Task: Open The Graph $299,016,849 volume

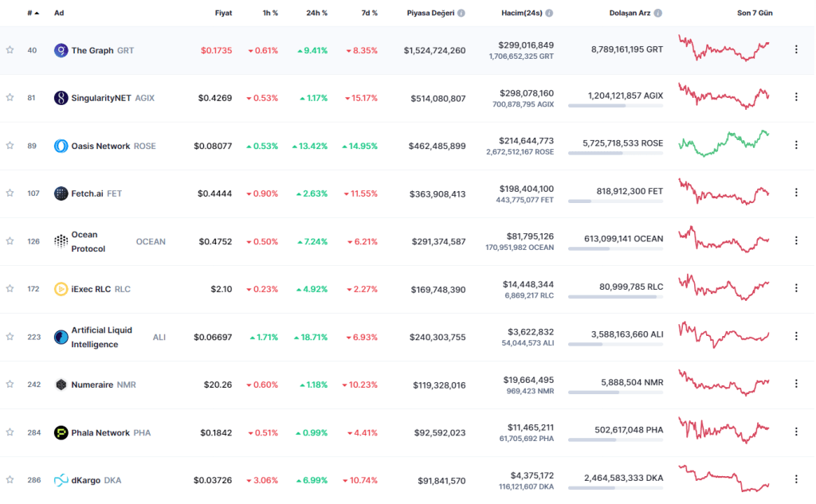Action: coord(526,45)
